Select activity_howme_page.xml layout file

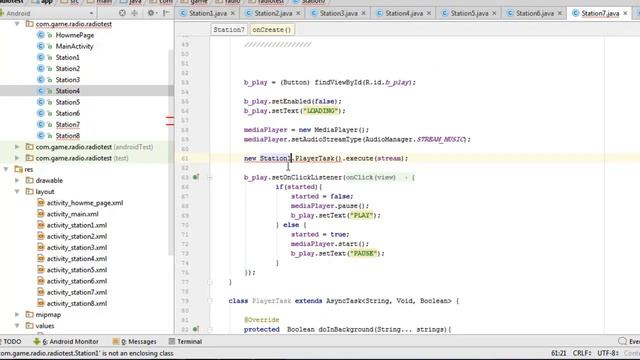(84, 202)
